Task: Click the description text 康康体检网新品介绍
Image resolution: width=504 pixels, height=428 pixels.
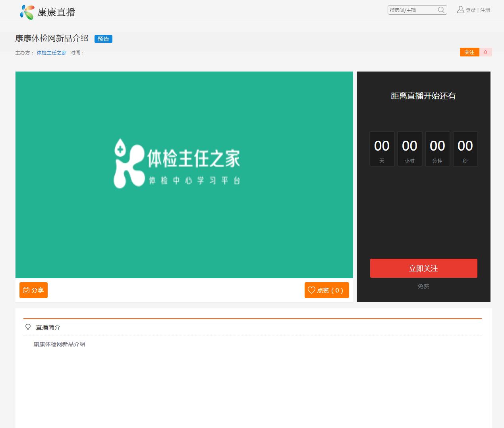Action: (59, 344)
